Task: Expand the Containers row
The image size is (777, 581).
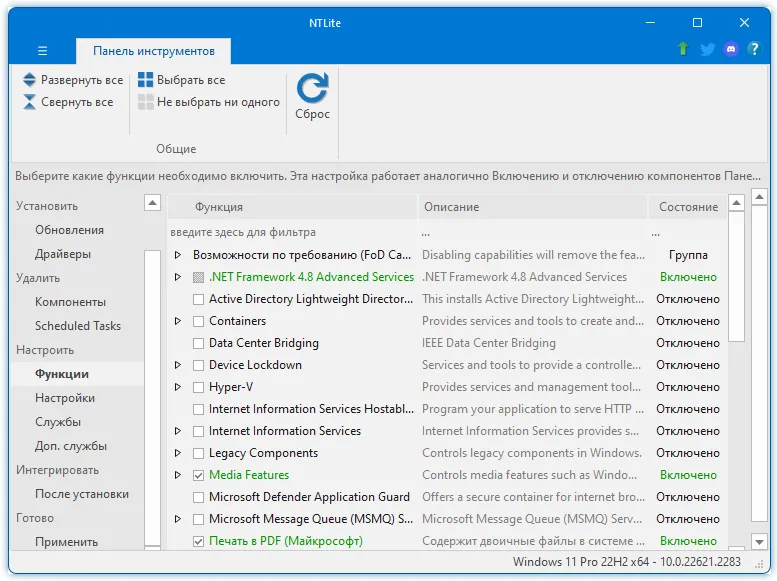Action: pos(177,321)
